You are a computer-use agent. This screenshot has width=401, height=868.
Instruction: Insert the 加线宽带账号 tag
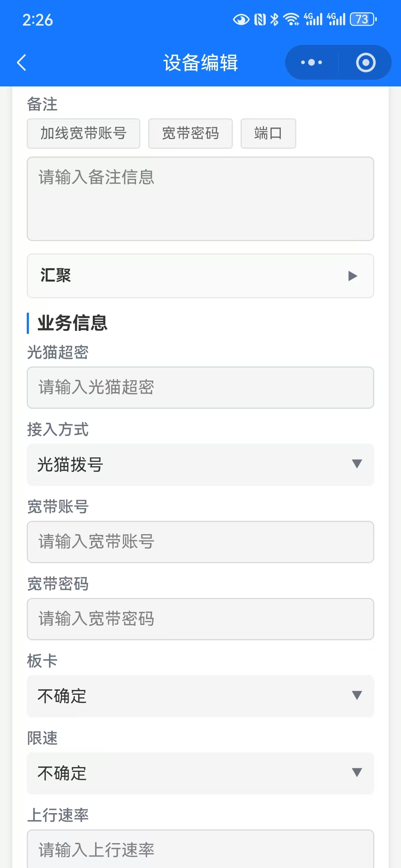click(x=84, y=134)
